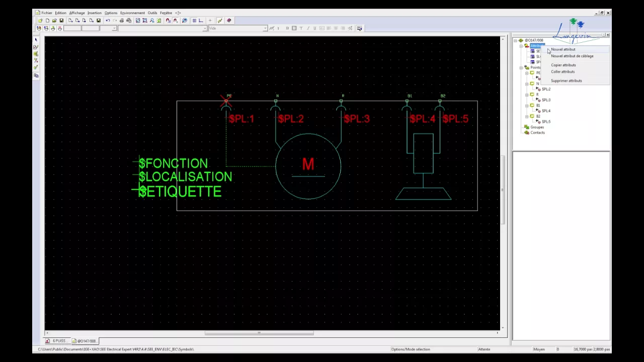Collapse the Points tree node
644x362 pixels.
tap(521, 67)
